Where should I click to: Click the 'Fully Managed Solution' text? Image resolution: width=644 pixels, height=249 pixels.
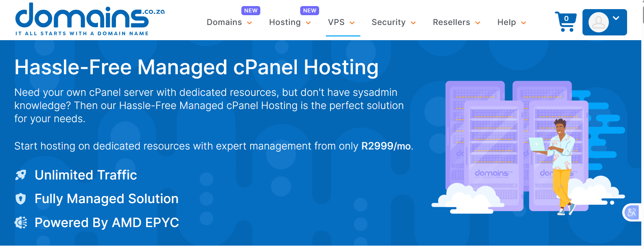tap(106, 199)
